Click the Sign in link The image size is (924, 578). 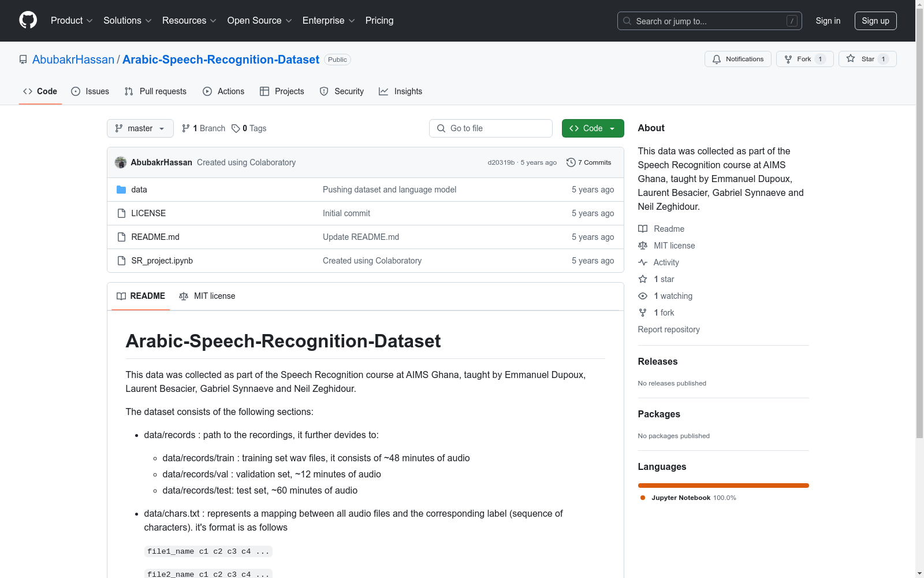(x=828, y=21)
